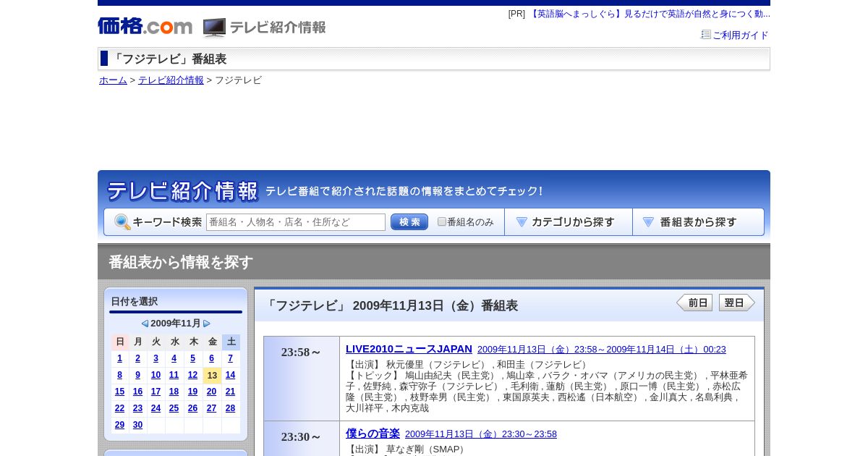The image size is (868, 456).
Task: Select November 22 in calendar
Action: (x=120, y=408)
